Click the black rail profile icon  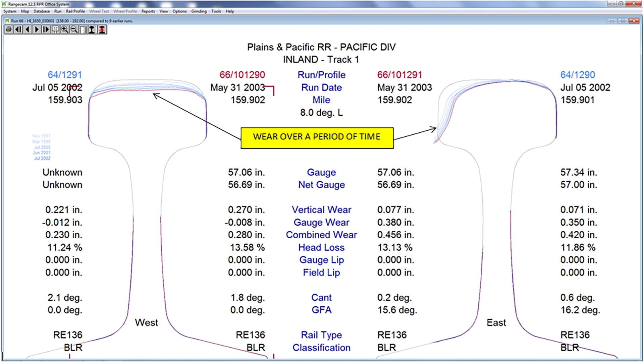(x=92, y=30)
